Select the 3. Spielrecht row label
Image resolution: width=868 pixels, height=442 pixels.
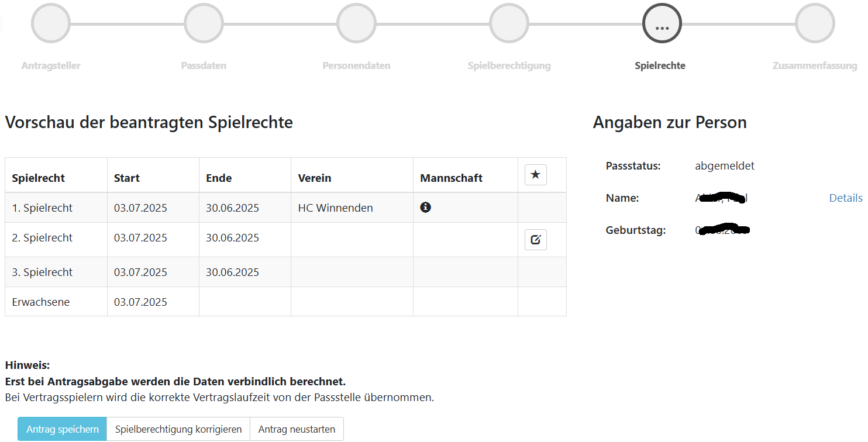pos(42,272)
